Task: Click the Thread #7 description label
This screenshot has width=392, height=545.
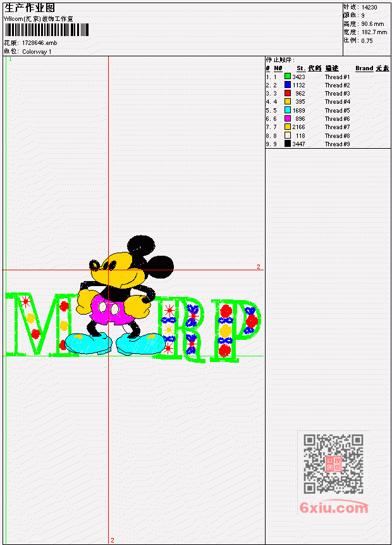Action: (337, 127)
